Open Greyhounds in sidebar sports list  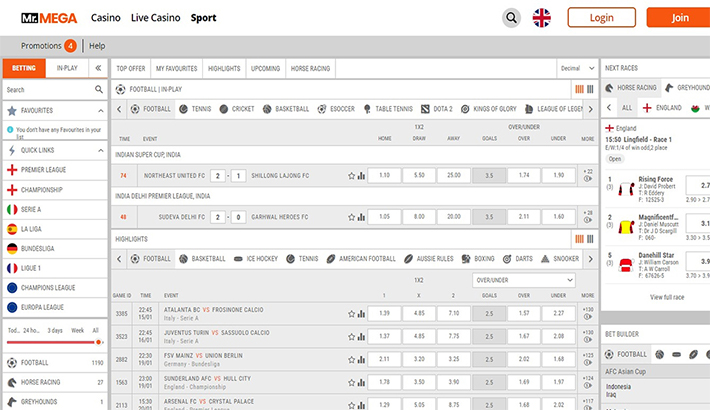[x=55, y=402]
